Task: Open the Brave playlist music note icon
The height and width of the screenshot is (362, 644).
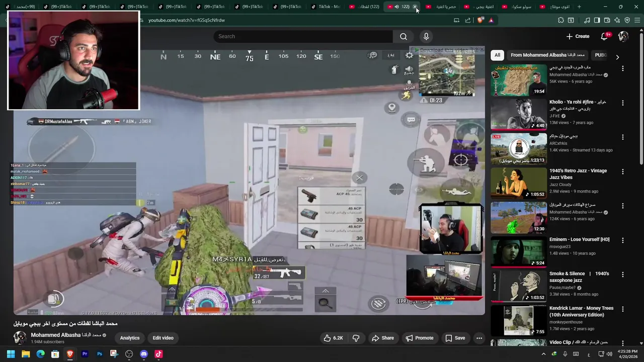Action: tap(587, 20)
